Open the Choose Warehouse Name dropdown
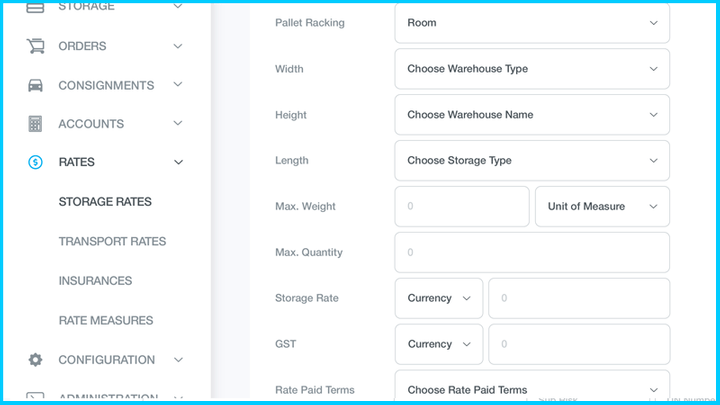The height and width of the screenshot is (405, 720). click(532, 115)
